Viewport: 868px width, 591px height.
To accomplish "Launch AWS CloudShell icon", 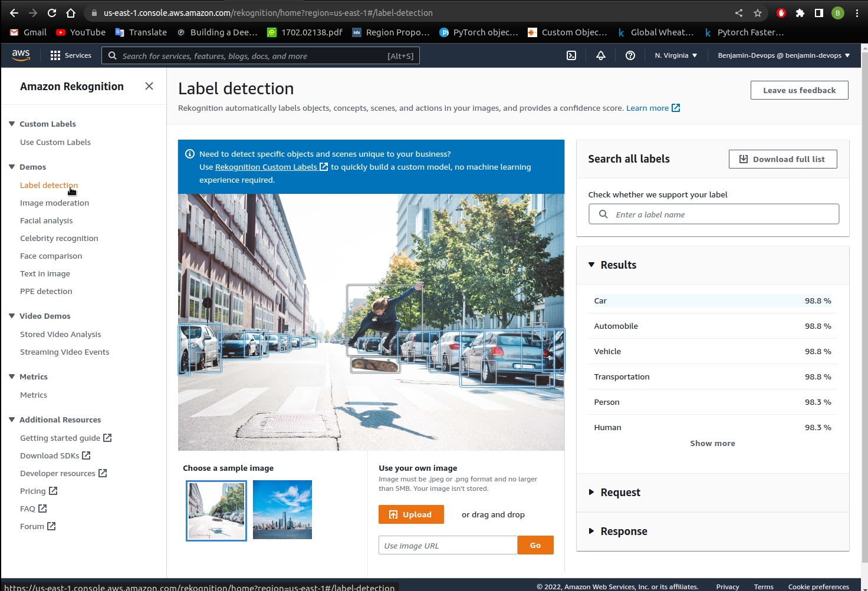I will pos(571,55).
